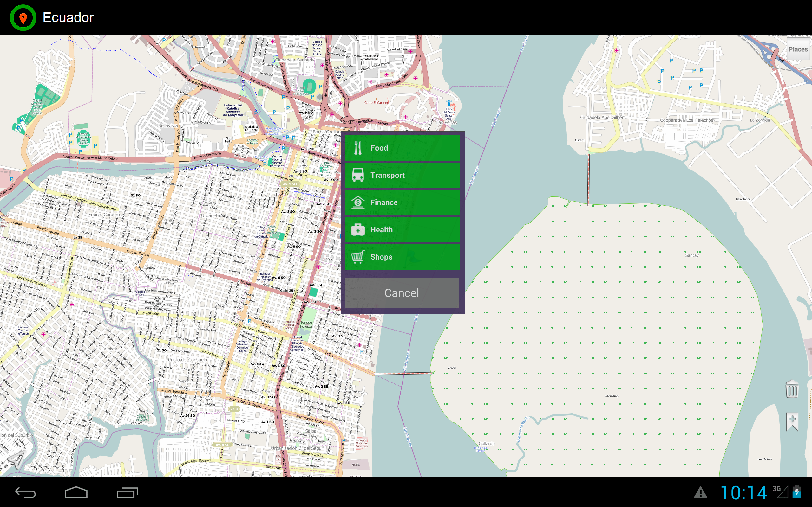Tap the green location pin app logo
This screenshot has width=812, height=507.
tap(23, 17)
